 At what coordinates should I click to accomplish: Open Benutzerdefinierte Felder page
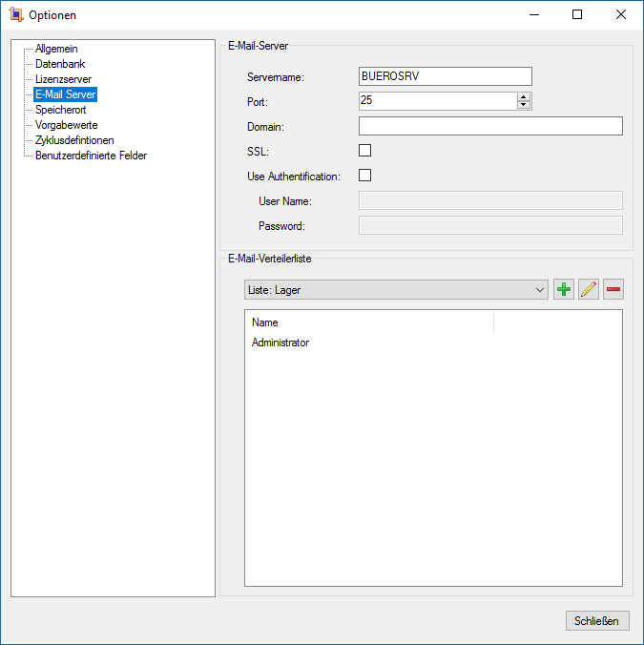point(91,156)
